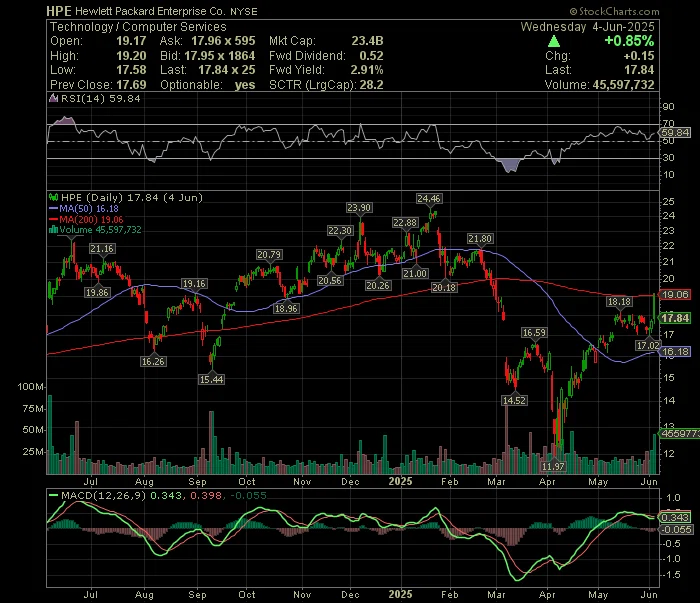
Task: Click the Ask quote 17.96 x 595
Action: click(x=223, y=41)
